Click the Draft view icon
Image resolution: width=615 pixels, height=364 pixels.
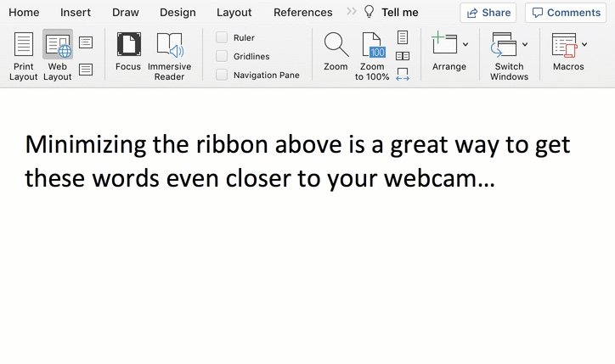(x=86, y=70)
